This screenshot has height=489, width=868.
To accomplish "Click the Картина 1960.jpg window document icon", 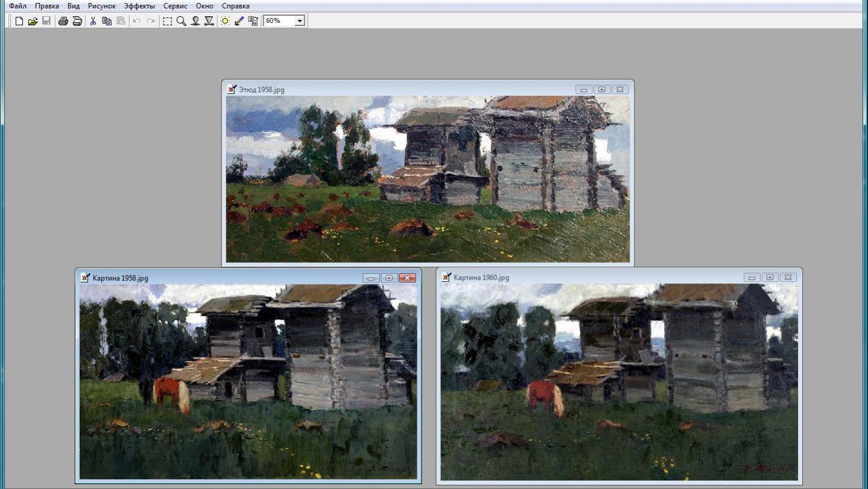I will [x=446, y=277].
